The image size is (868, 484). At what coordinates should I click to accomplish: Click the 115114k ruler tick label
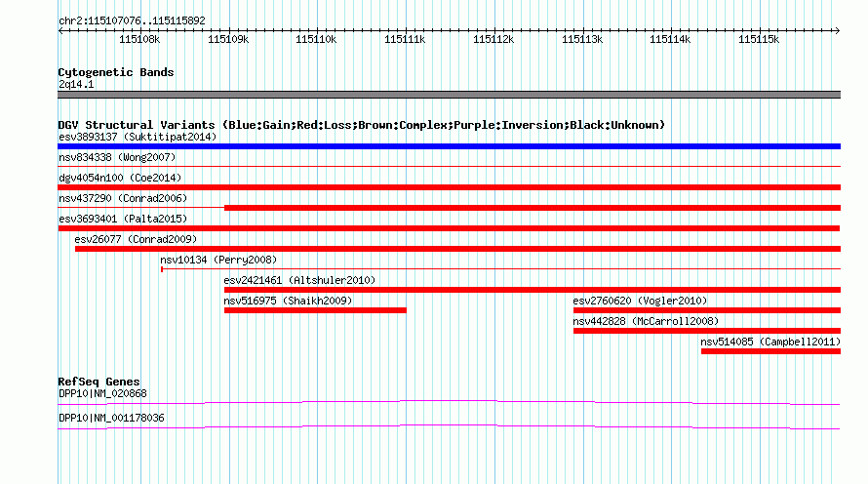coord(670,39)
